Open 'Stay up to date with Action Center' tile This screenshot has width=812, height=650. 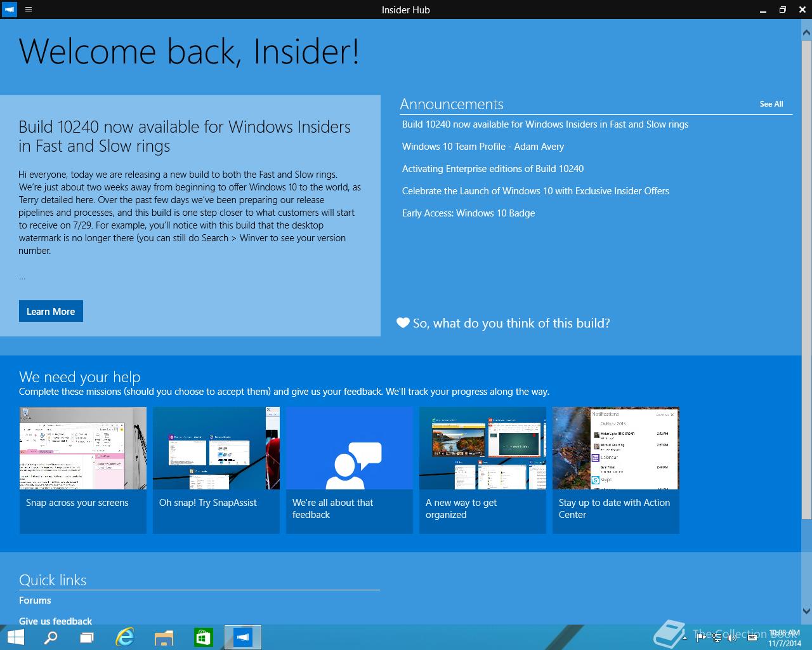click(x=616, y=470)
